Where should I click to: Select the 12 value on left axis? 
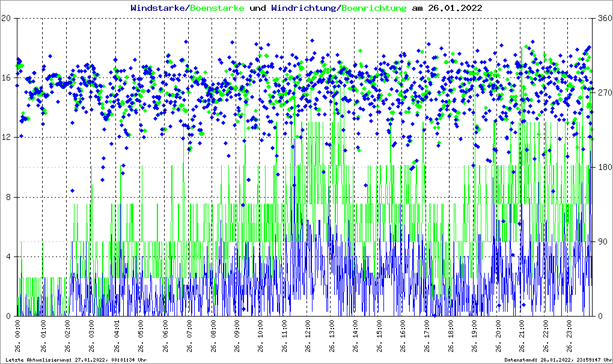click(7, 137)
